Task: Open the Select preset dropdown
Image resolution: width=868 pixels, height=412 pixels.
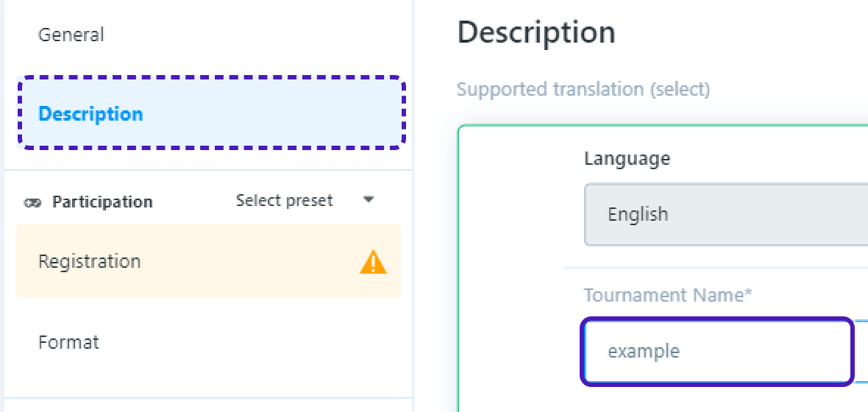Action: coord(285,201)
